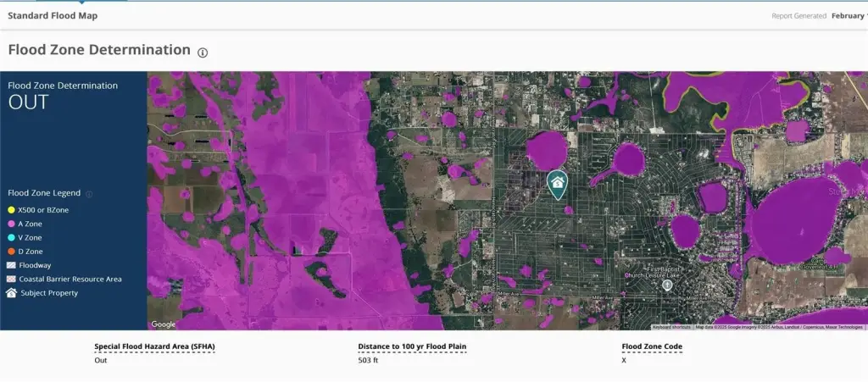This screenshot has height=382, width=868.
Task: Click the Flood Zone Legend info icon
Action: tap(90, 194)
